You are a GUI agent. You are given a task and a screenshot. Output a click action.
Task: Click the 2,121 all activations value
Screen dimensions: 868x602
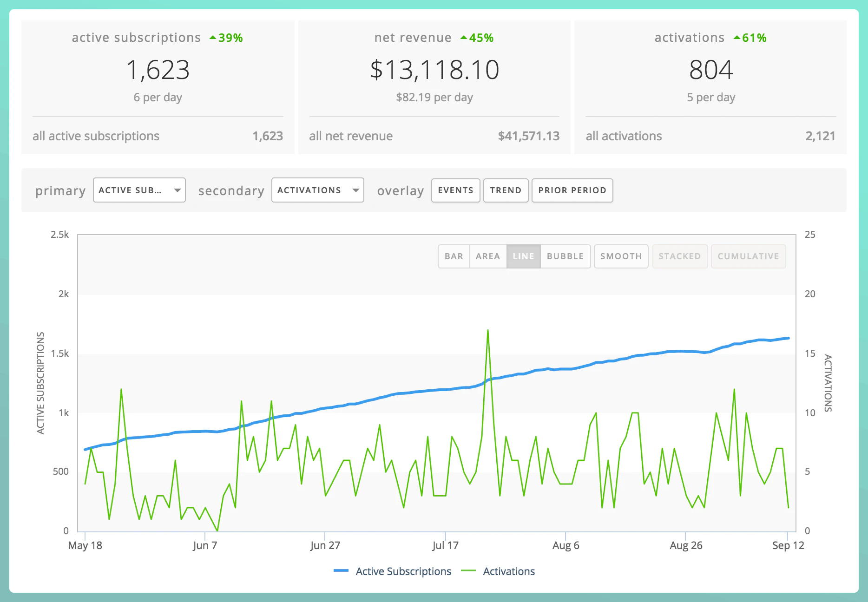[x=820, y=136]
